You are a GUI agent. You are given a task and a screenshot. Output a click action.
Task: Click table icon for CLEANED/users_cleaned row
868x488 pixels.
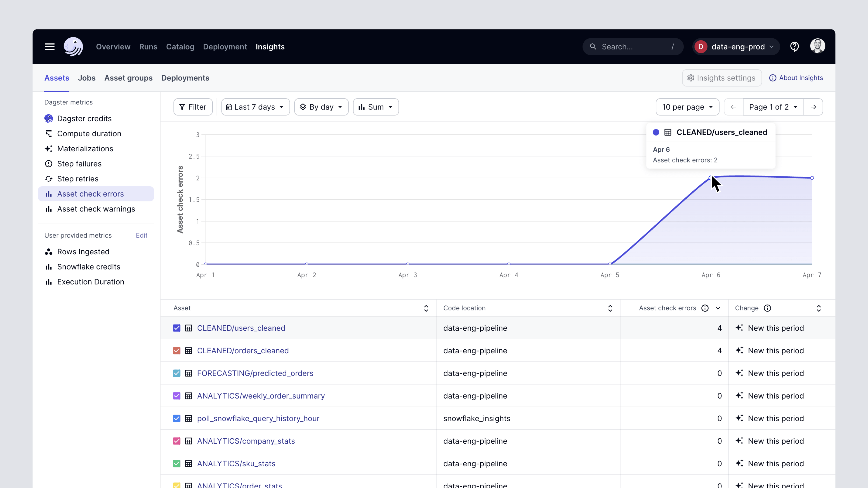click(189, 328)
